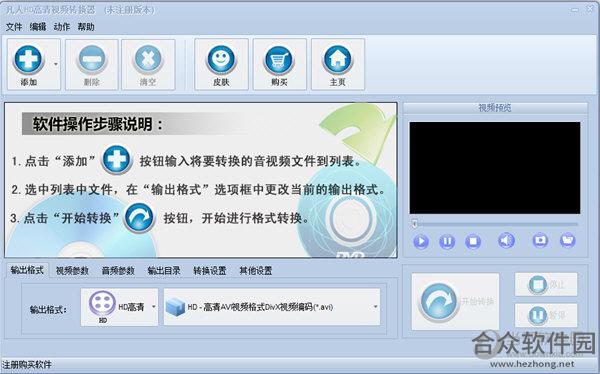Switch to the 视频参数 tab
Image resolution: width=600 pixels, height=374 pixels.
72,271
